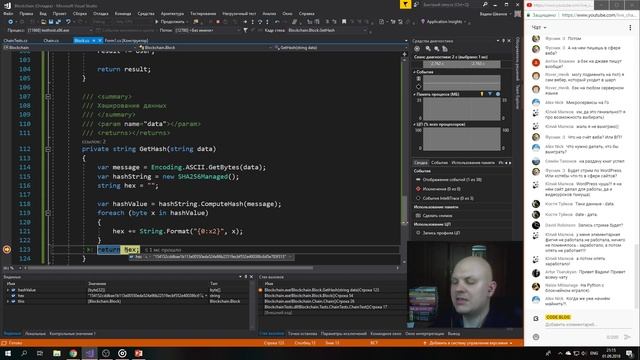The height and width of the screenshot is (360, 640).
Task: Click the editor vertical scrollbar
Action: pos(404,210)
